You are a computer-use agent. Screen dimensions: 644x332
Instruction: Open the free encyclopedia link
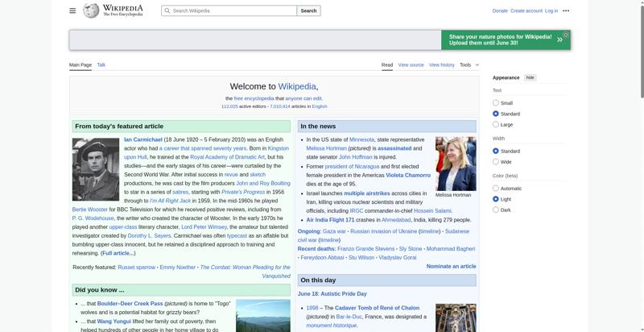point(254,98)
